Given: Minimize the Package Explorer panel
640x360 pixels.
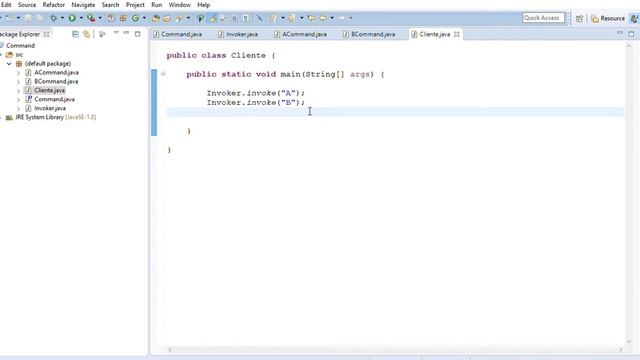Looking at the screenshot, I should (x=126, y=33).
